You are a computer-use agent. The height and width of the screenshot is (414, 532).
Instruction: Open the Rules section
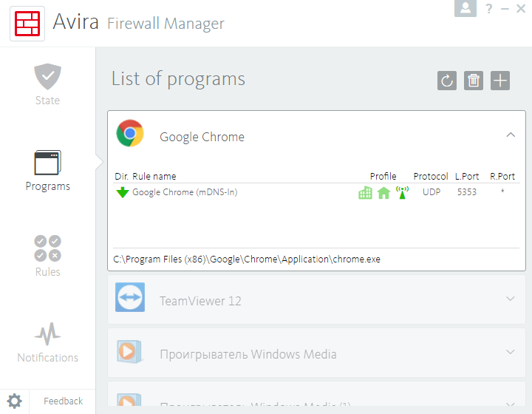(47, 257)
